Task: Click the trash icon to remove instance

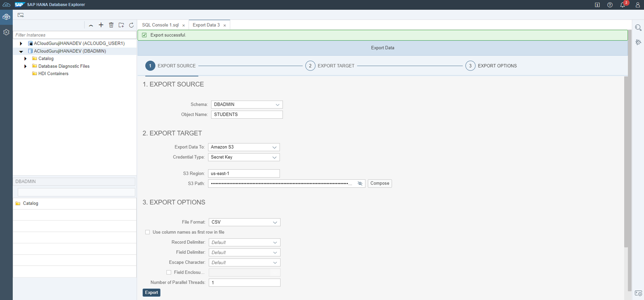Action: coord(111,25)
